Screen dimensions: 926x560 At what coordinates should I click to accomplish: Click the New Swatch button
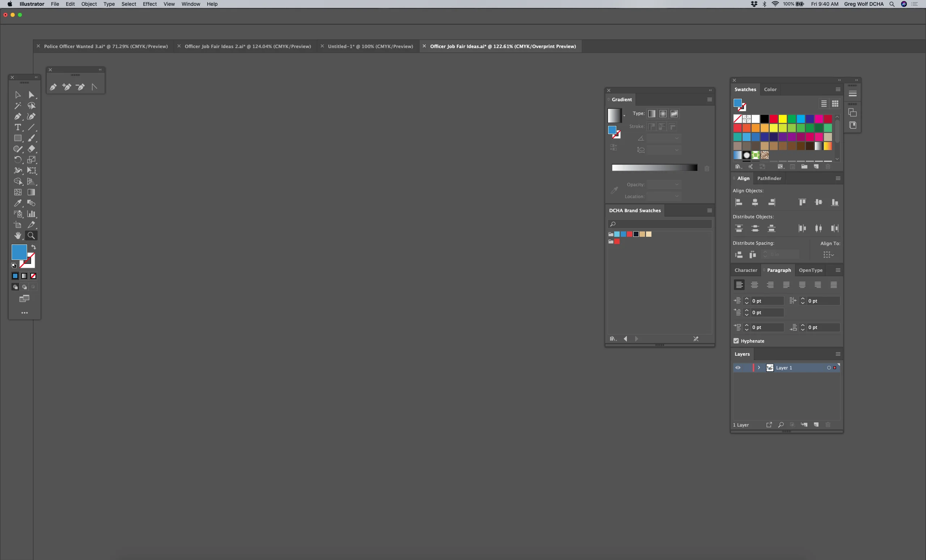pos(816,167)
